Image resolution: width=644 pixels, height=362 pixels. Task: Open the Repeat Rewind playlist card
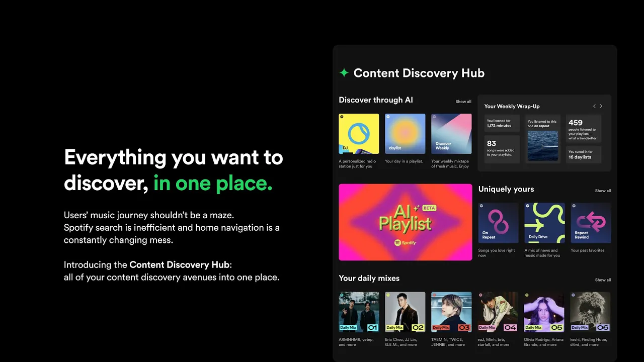pos(591,223)
